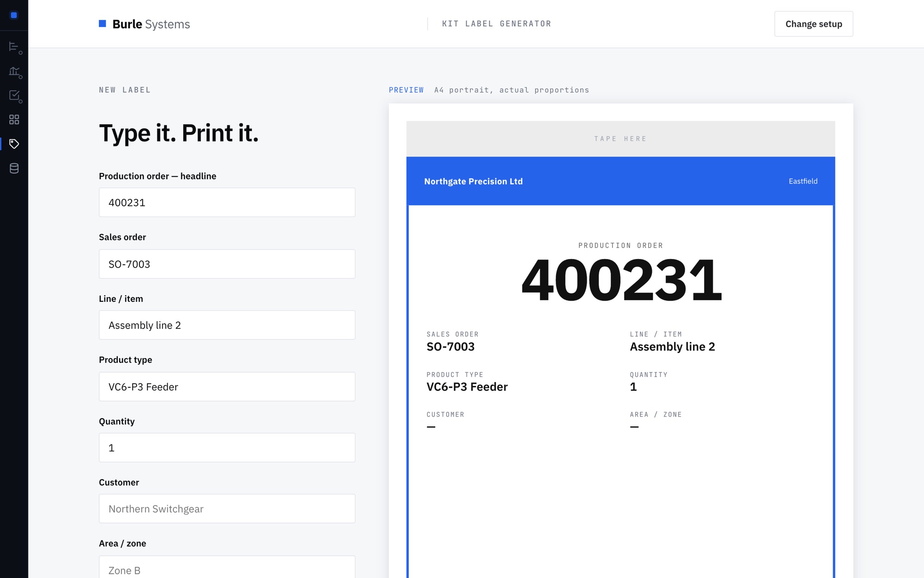
Task: Click Northgate Precision Ltd in label banner
Action: [474, 181]
